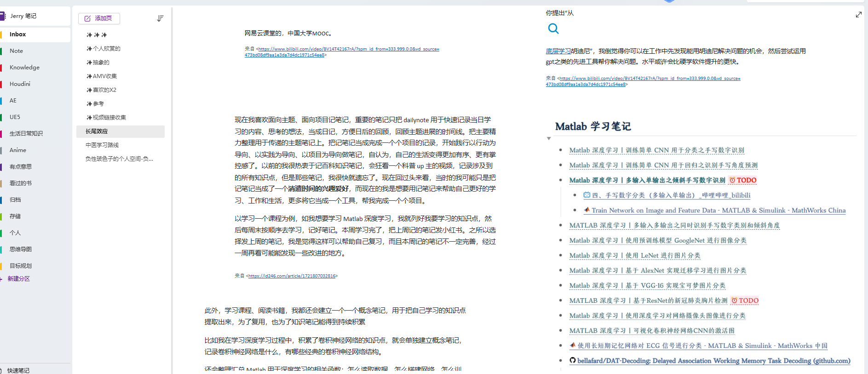Open the ld246.com article source link

[x=292, y=276]
